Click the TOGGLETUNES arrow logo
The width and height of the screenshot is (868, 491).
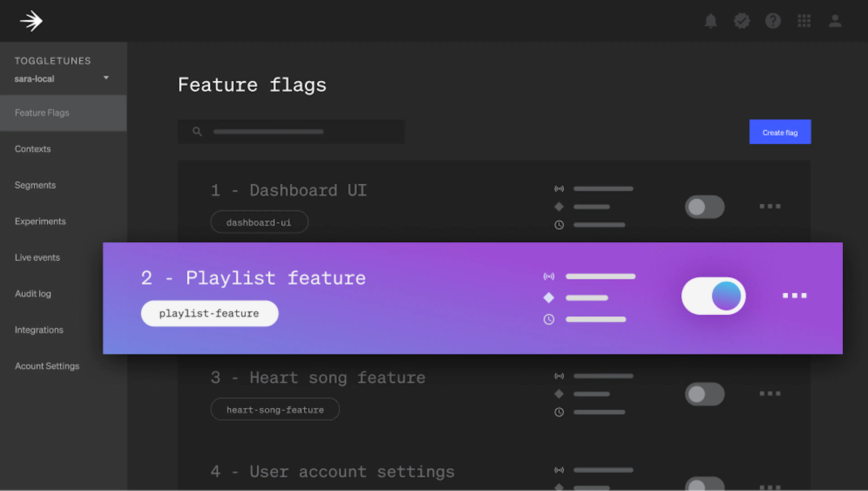(31, 21)
